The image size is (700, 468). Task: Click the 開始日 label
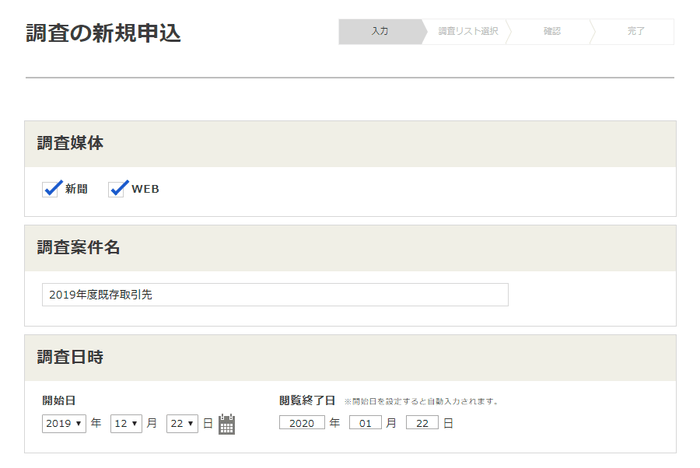pyautogui.click(x=59, y=401)
